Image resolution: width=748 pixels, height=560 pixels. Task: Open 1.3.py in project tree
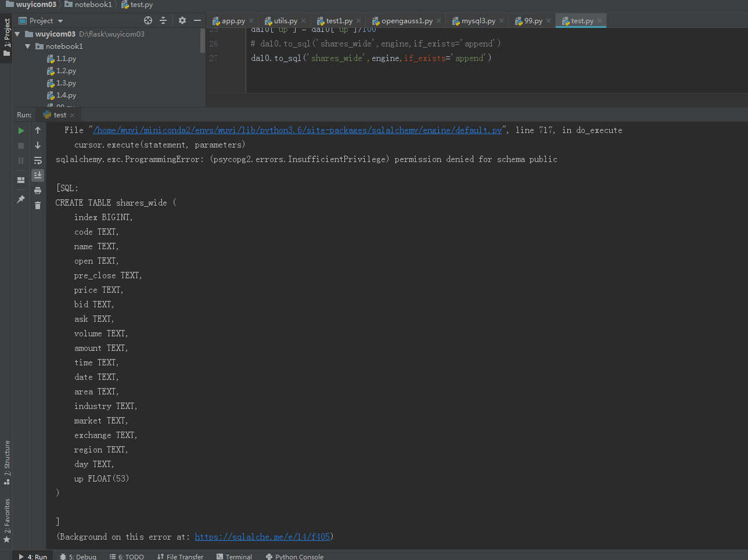coord(66,83)
